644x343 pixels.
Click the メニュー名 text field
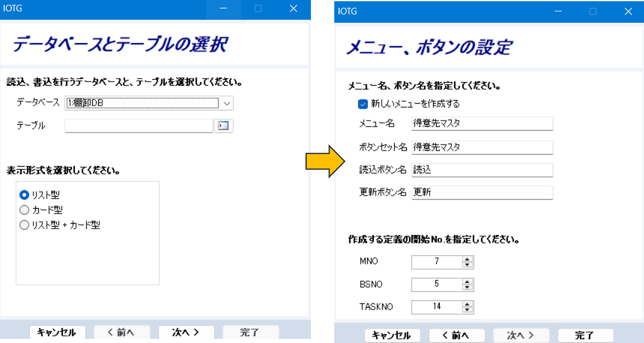point(482,124)
